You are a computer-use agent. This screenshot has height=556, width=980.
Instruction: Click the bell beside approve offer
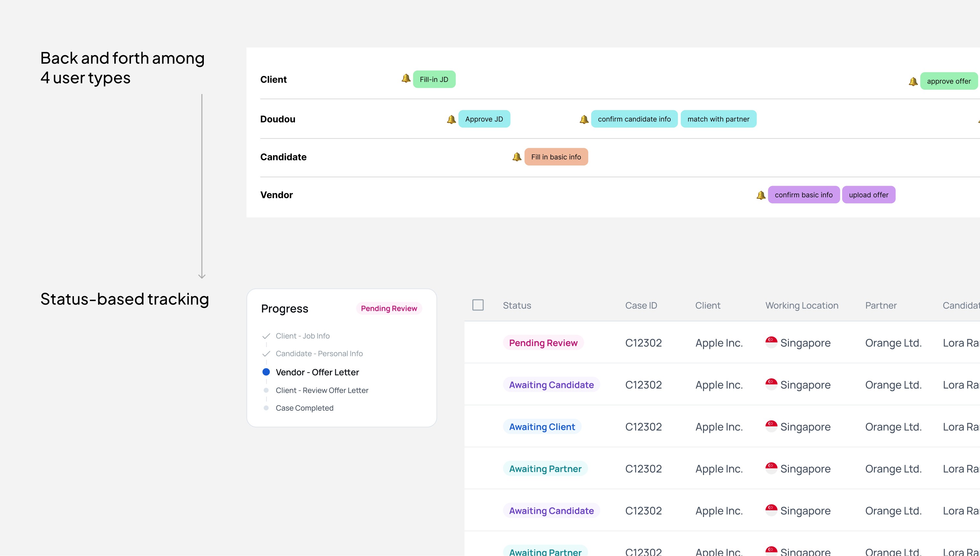coord(913,81)
